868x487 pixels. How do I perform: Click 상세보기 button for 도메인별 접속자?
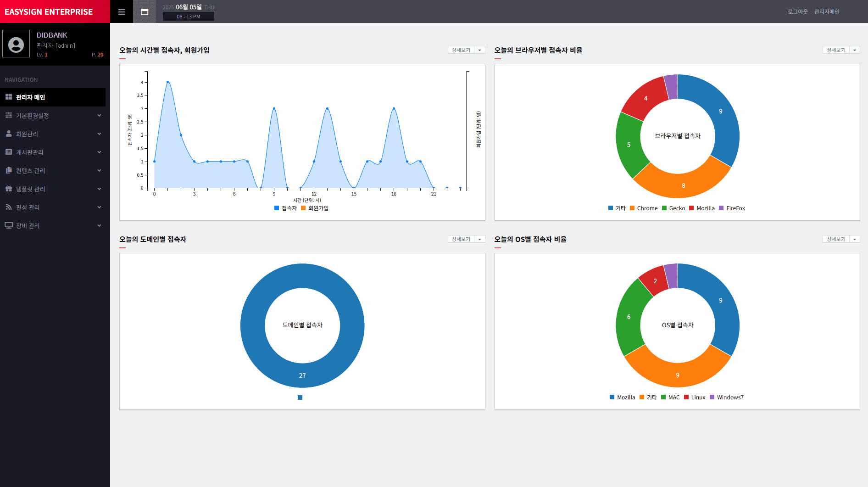pos(461,239)
